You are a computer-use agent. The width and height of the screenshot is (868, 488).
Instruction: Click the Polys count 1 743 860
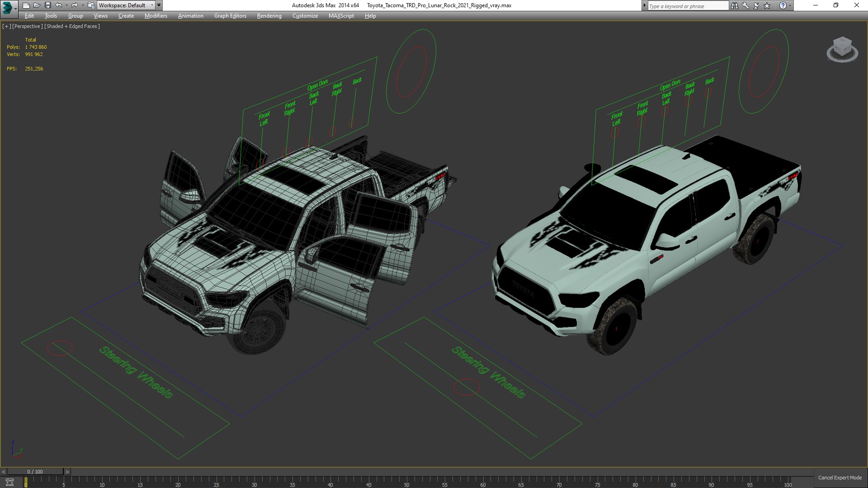36,47
